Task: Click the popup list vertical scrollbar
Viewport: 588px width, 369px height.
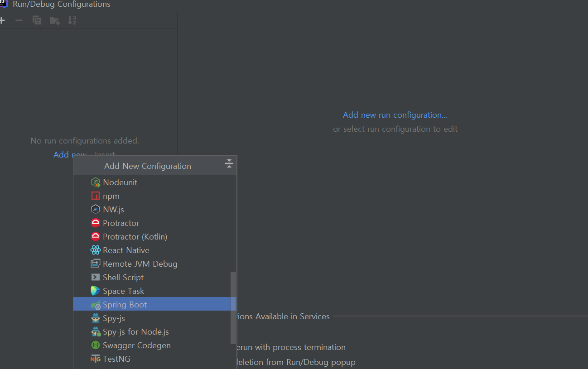Action: tap(233, 308)
